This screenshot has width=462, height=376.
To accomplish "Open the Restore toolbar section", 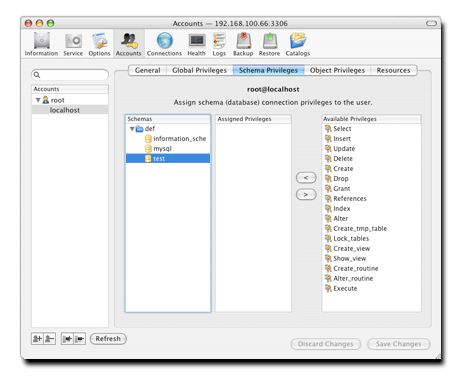I will tap(269, 44).
